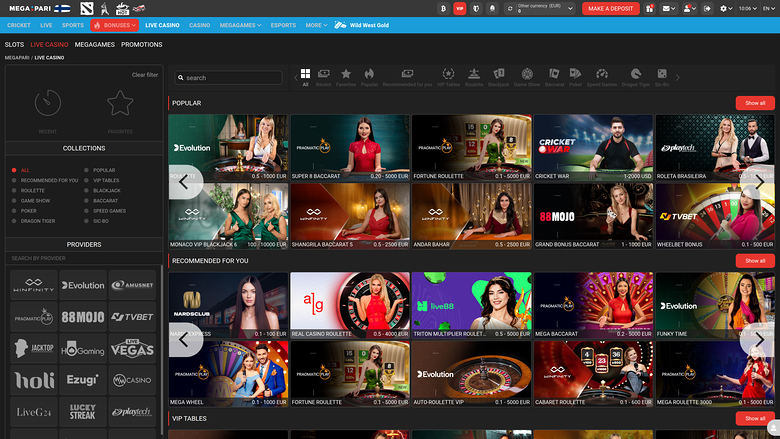Open the Cricket War game thumbnail

[x=593, y=147]
